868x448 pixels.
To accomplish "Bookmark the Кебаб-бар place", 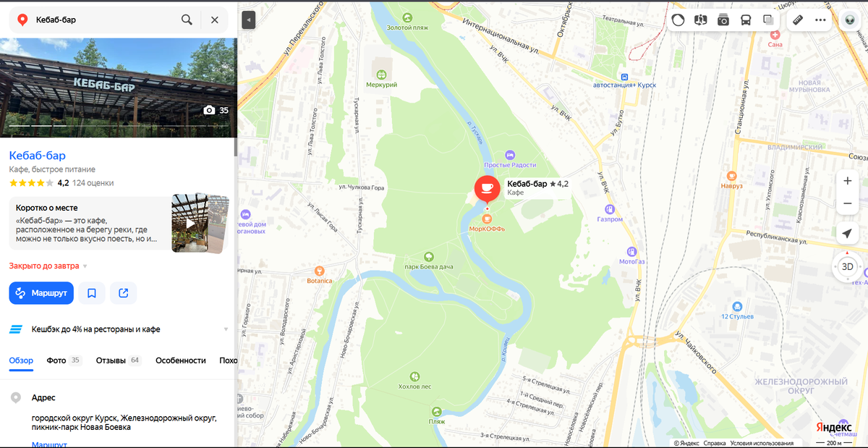I will pos(92,293).
